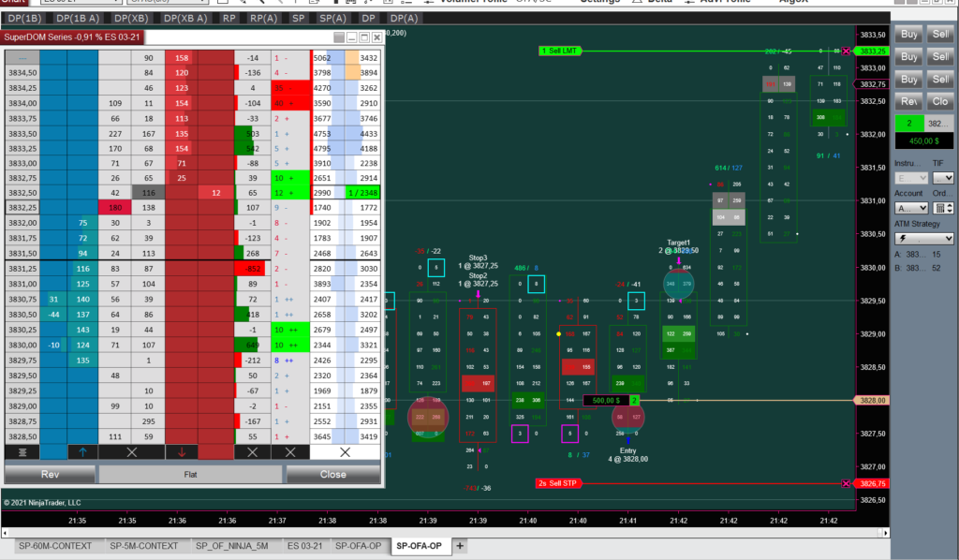Screen dimensions: 959x560
Task: Click the green quantity 2 box beside 500,00 $
Action: 634,401
